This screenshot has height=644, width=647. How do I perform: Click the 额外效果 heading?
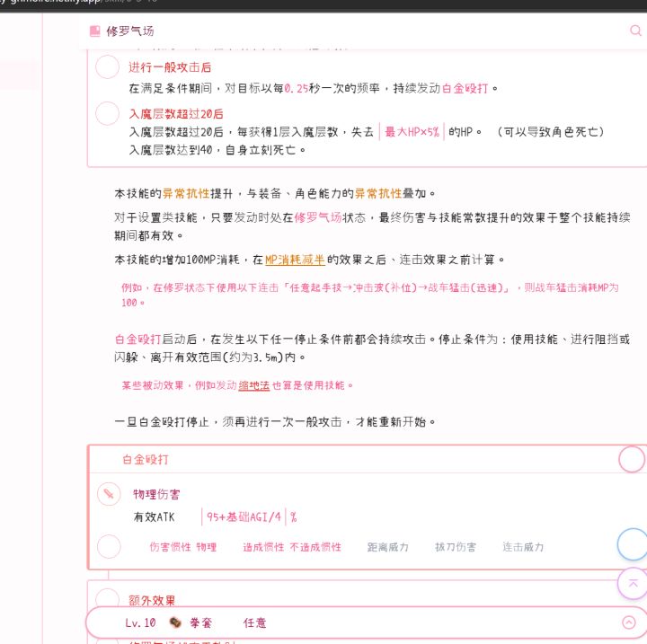coord(152,600)
